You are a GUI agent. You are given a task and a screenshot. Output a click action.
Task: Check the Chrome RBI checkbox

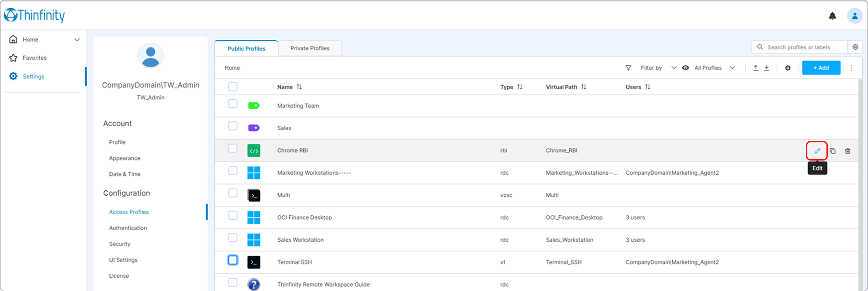(x=233, y=148)
